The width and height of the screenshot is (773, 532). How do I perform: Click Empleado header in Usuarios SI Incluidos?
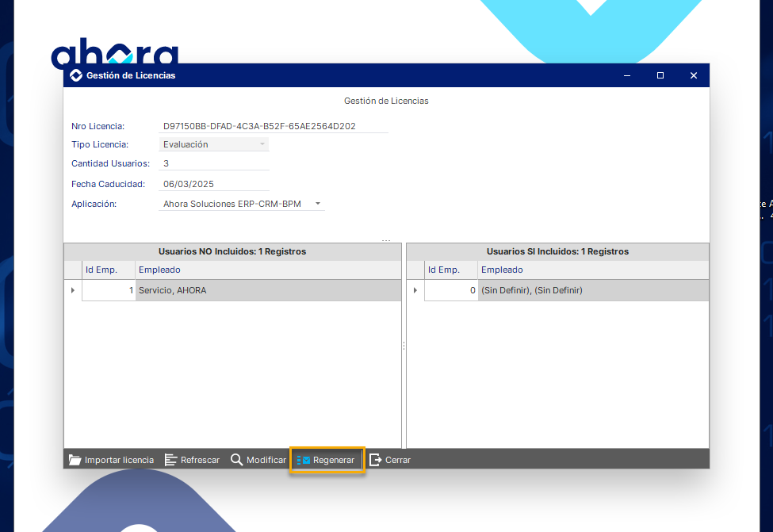593,270
